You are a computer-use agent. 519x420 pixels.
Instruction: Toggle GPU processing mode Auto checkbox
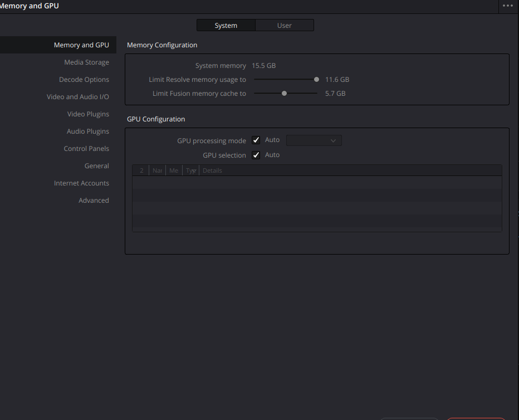(x=256, y=140)
